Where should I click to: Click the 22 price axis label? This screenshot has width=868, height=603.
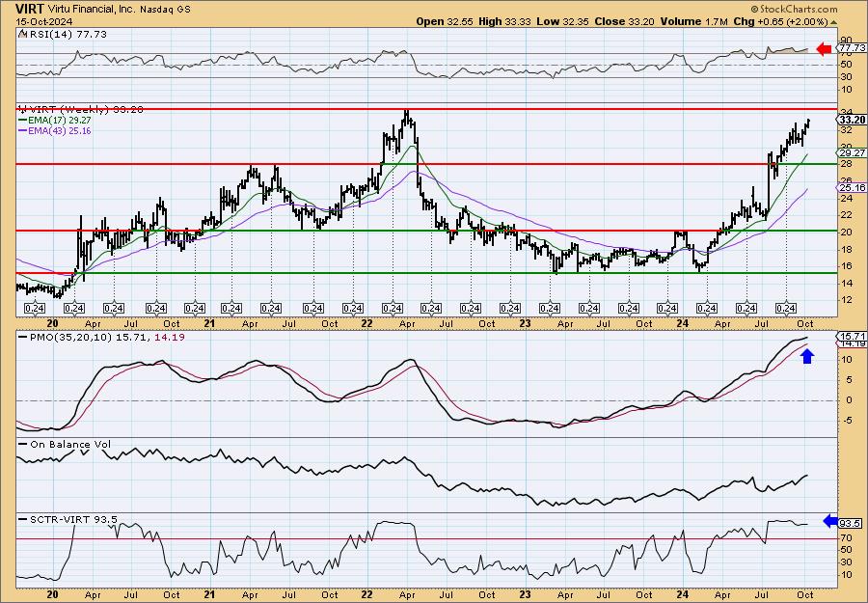(846, 215)
